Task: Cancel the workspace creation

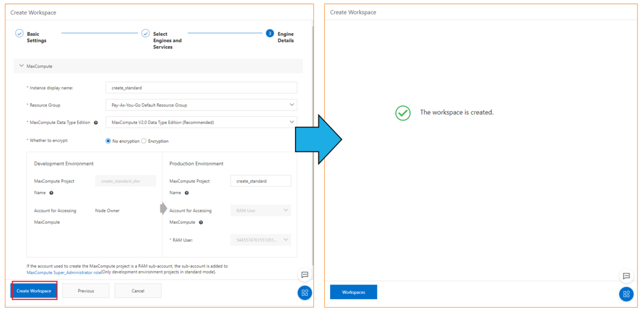Action: 138,291
